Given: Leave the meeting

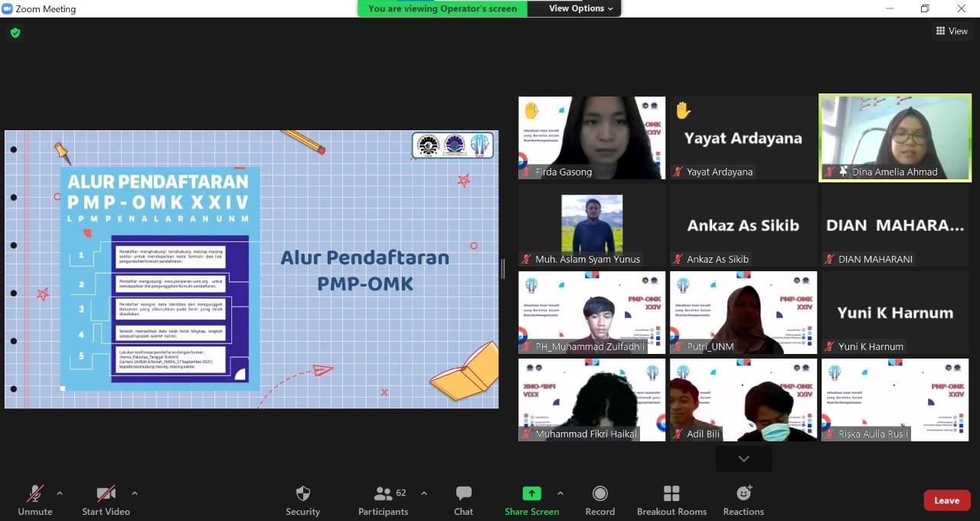Looking at the screenshot, I should 947,500.
